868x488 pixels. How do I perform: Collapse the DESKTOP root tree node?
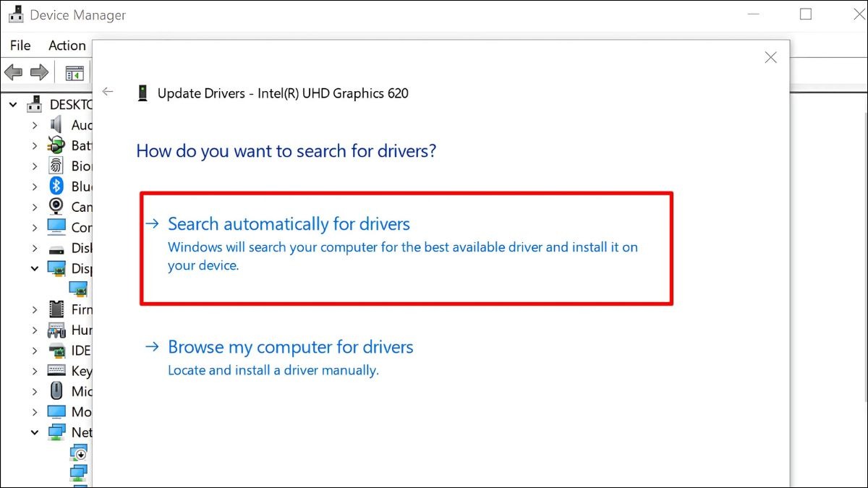click(13, 105)
